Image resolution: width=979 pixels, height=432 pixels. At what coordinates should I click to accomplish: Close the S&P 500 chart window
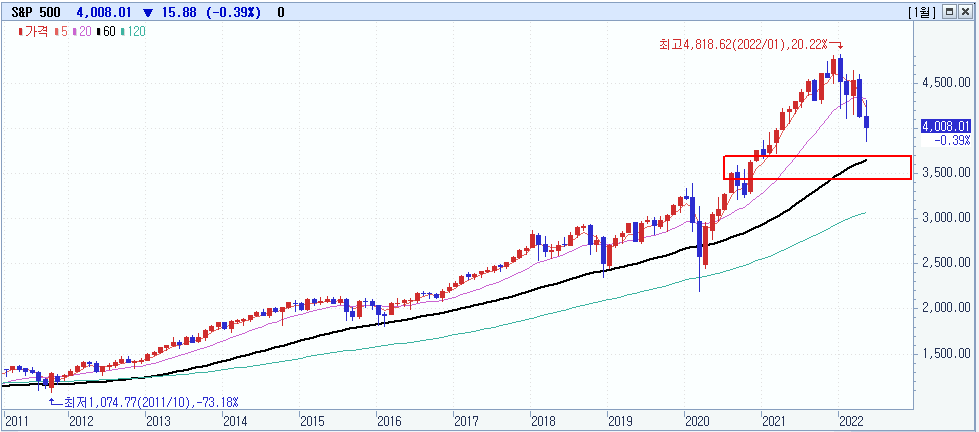tap(965, 12)
